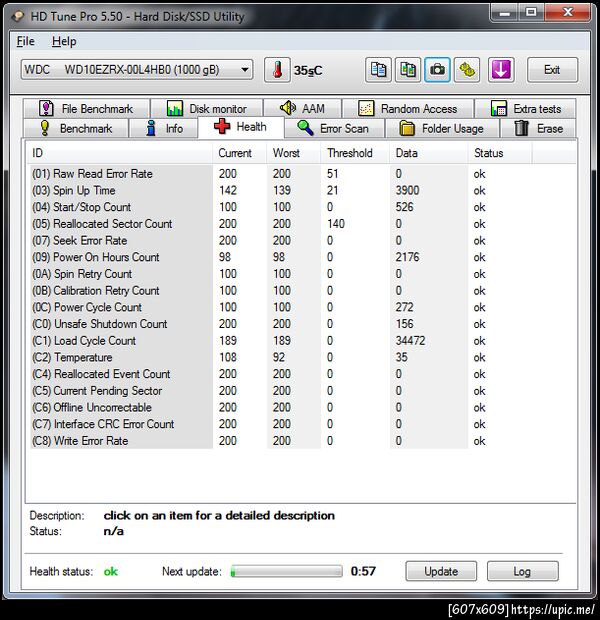Screen dimensions: 600x620
Task: Switch to the Info tab
Action: (x=163, y=129)
